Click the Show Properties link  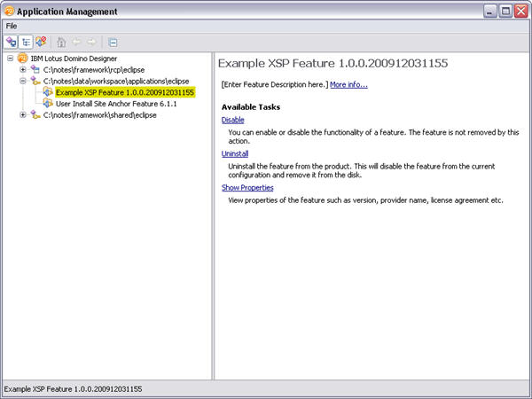[x=247, y=188]
